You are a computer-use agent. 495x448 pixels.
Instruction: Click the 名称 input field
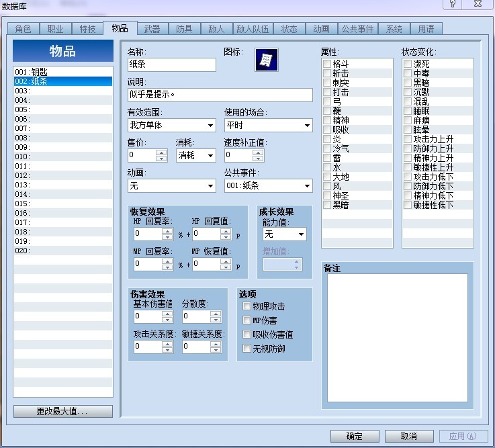tap(172, 64)
